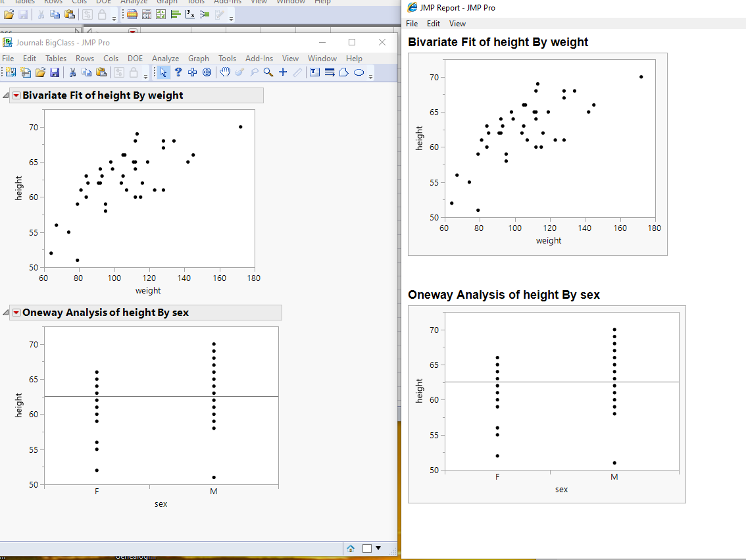
Task: Select the Brush tool
Action: (239, 72)
